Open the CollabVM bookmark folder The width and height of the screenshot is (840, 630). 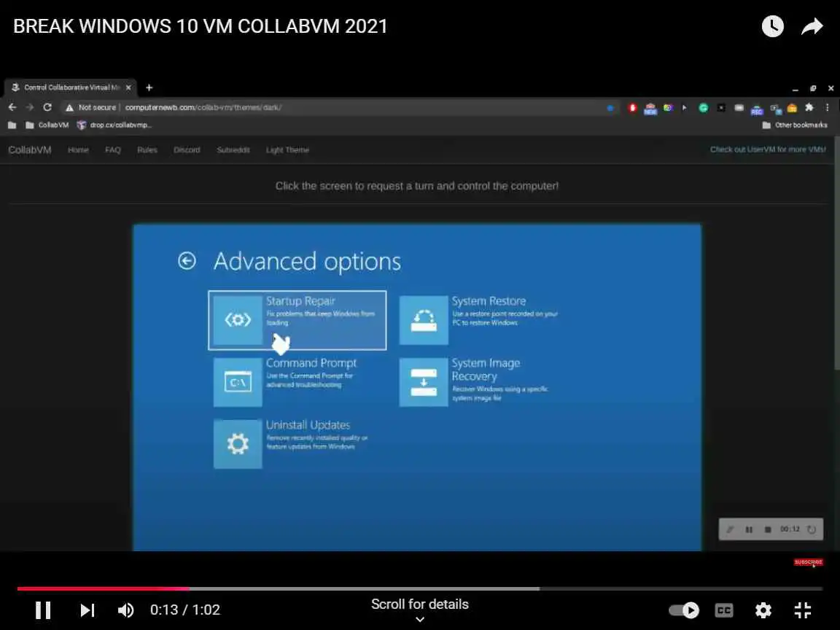coord(47,125)
